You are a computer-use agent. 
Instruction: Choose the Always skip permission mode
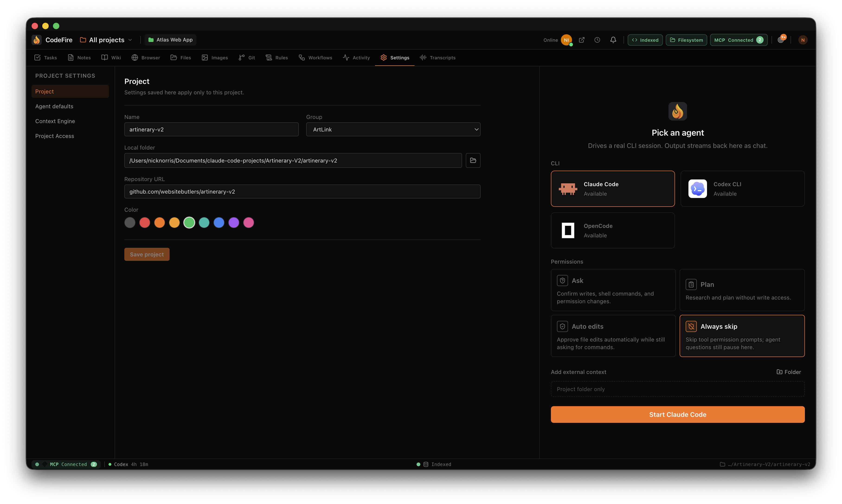742,336
